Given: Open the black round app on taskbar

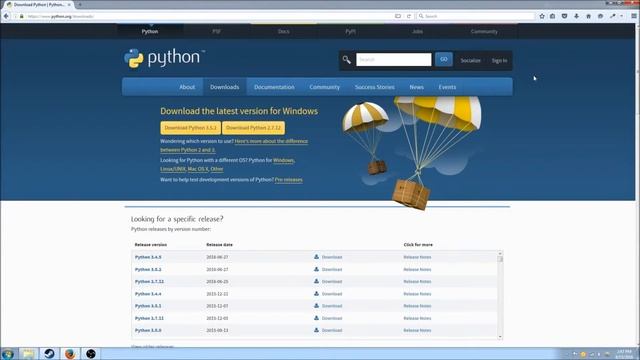Looking at the screenshot, I should pyautogui.click(x=91, y=354).
